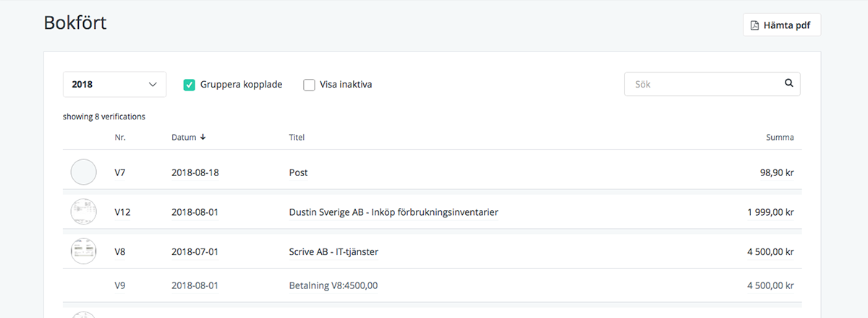Screen dimensions: 868x318
Task: Open the receipt thumbnail for V12
Action: [x=83, y=212]
